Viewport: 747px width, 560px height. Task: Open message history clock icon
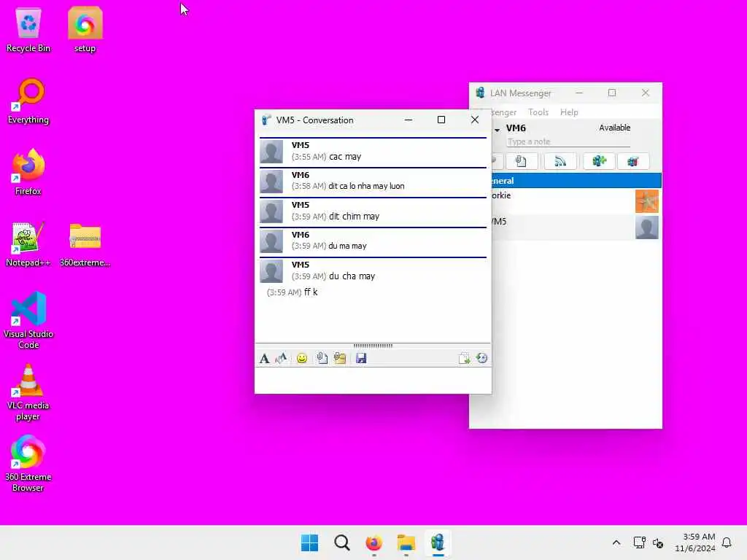pos(481,358)
